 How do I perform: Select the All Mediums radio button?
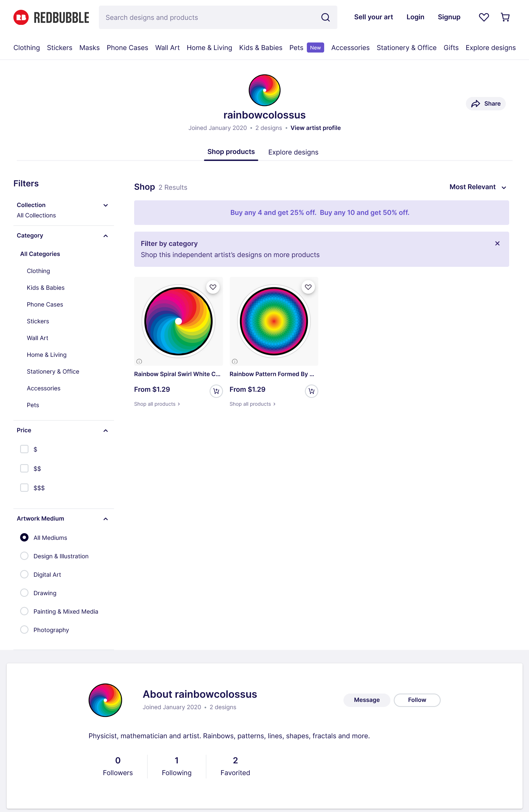pyautogui.click(x=24, y=537)
